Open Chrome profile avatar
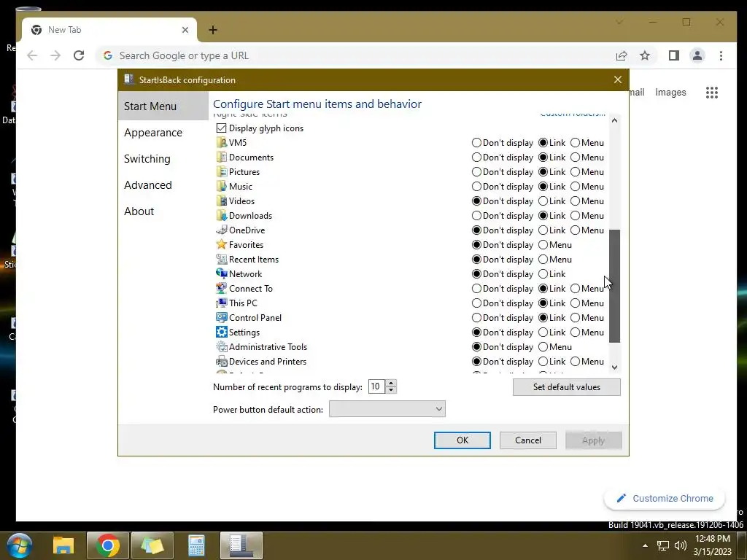This screenshot has width=747, height=560. click(x=697, y=55)
